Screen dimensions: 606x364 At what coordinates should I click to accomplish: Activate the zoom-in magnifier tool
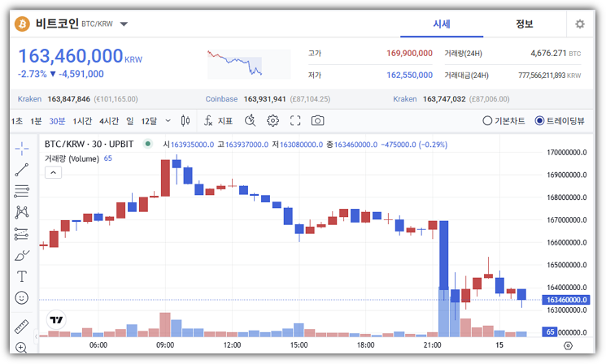pyautogui.click(x=21, y=348)
